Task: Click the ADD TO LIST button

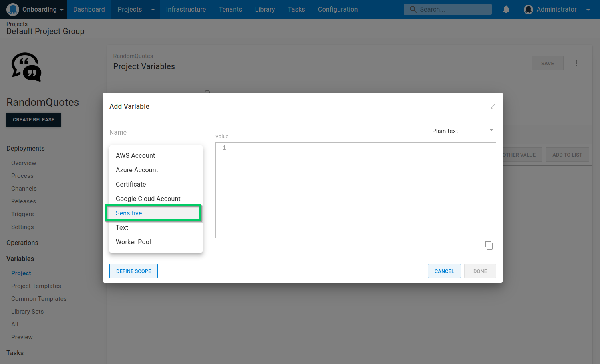Action: tap(567, 155)
